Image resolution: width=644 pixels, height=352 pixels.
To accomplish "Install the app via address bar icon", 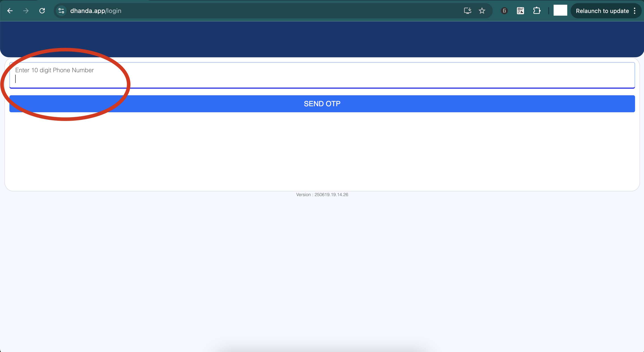I will (467, 11).
